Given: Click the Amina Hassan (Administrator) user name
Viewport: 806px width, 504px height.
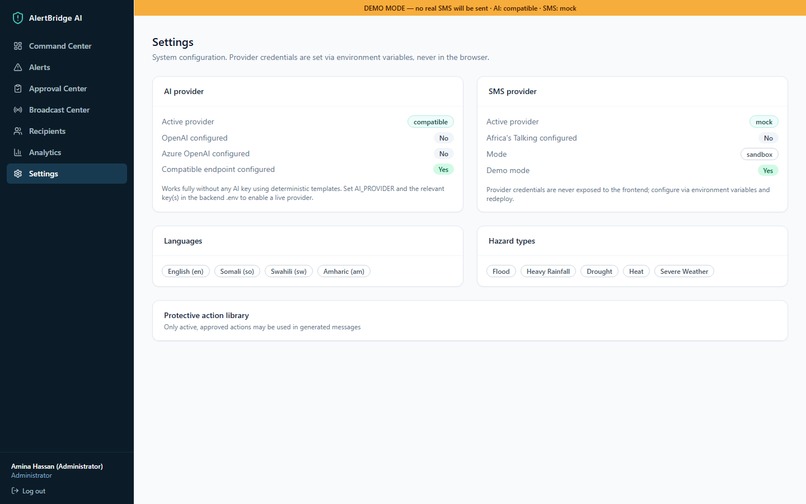Looking at the screenshot, I should (x=57, y=466).
